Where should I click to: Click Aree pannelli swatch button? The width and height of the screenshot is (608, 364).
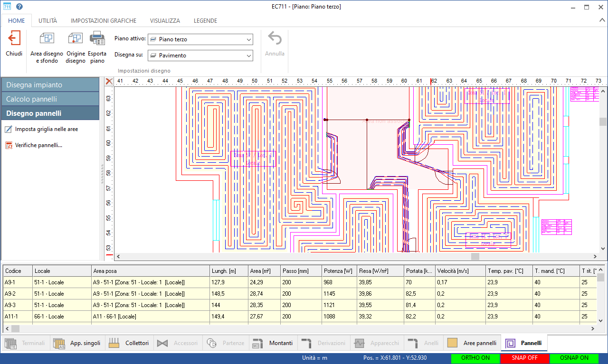[x=472, y=343]
